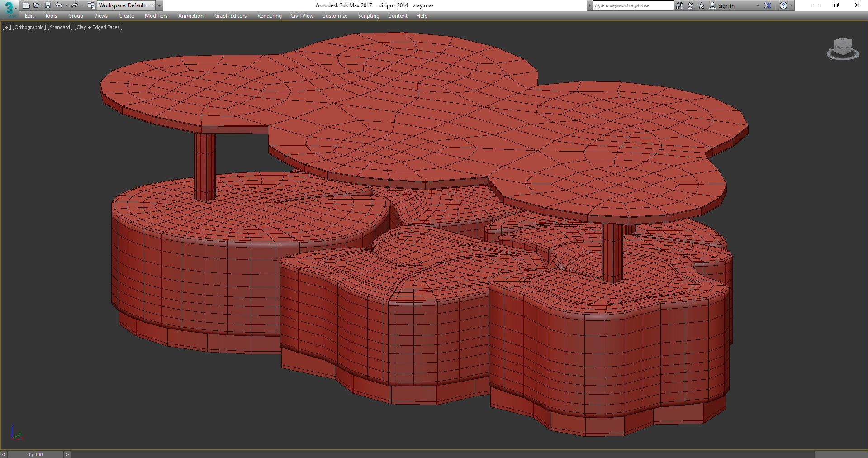Click the Help question mark icon
Viewport: 868px width, 458px height.
click(783, 5)
